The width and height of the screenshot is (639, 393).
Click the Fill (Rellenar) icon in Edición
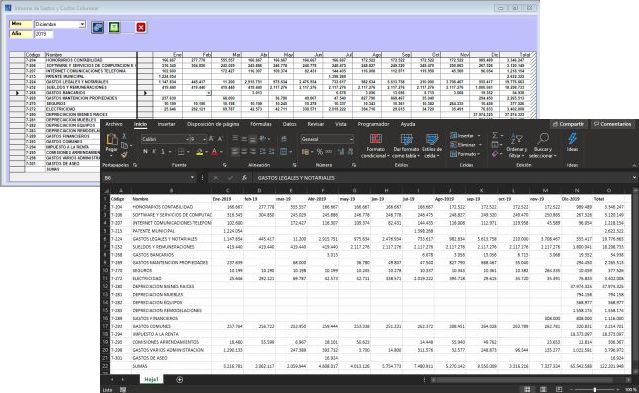coord(495,145)
